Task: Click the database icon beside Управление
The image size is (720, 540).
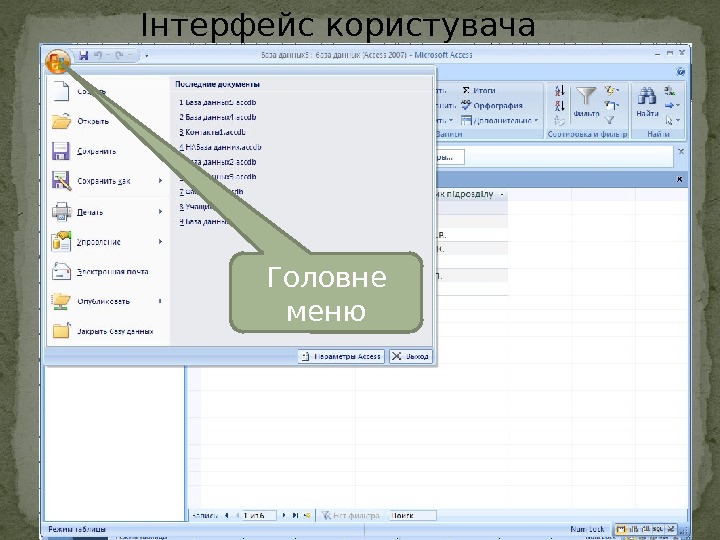Action: [61, 242]
